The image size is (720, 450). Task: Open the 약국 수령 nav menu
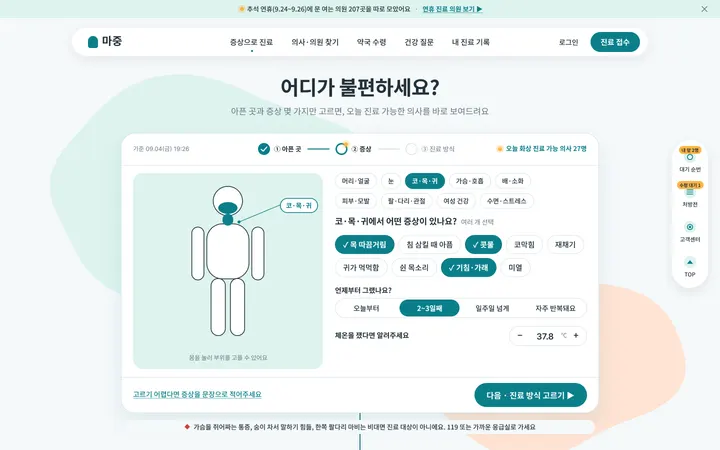371,42
